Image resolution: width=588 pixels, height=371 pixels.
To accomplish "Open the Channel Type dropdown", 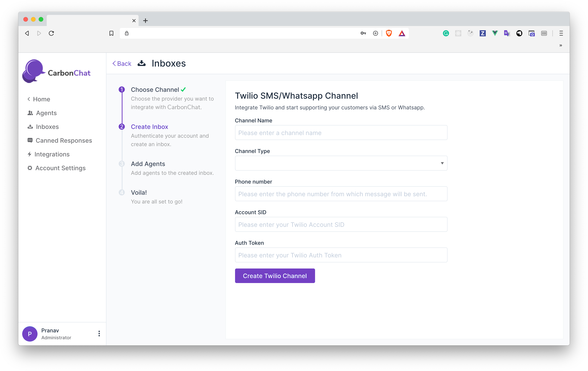I will [x=341, y=163].
